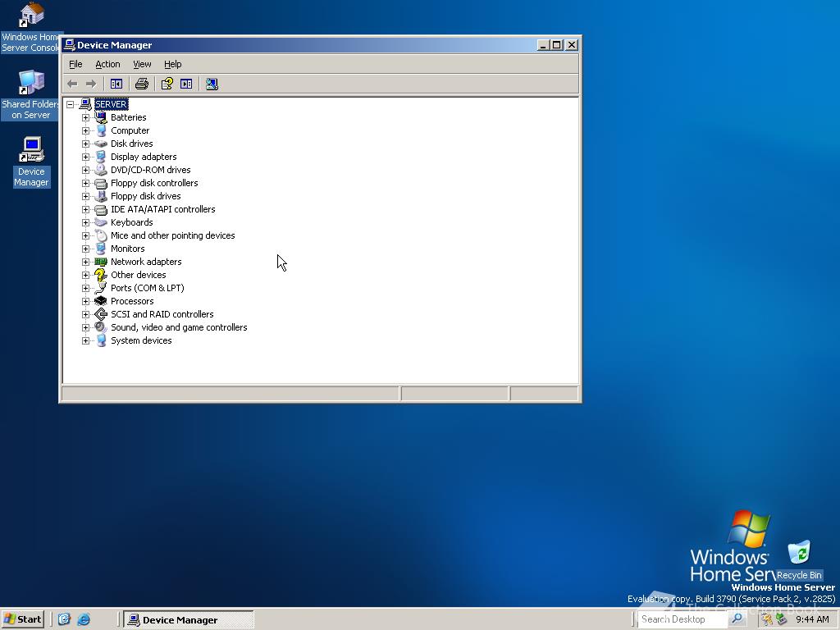This screenshot has height=630, width=840.
Task: Click the Scan for hardware changes icon
Action: 212,84
